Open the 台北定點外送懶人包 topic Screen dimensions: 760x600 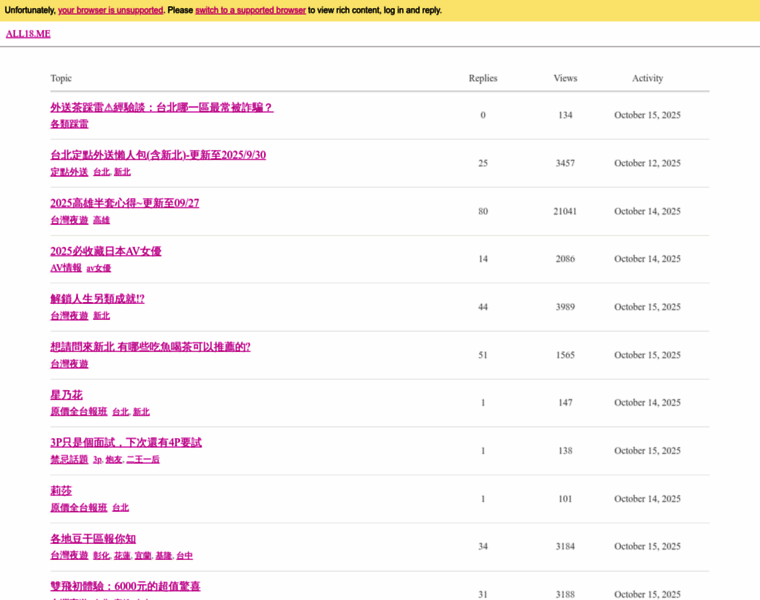157,155
